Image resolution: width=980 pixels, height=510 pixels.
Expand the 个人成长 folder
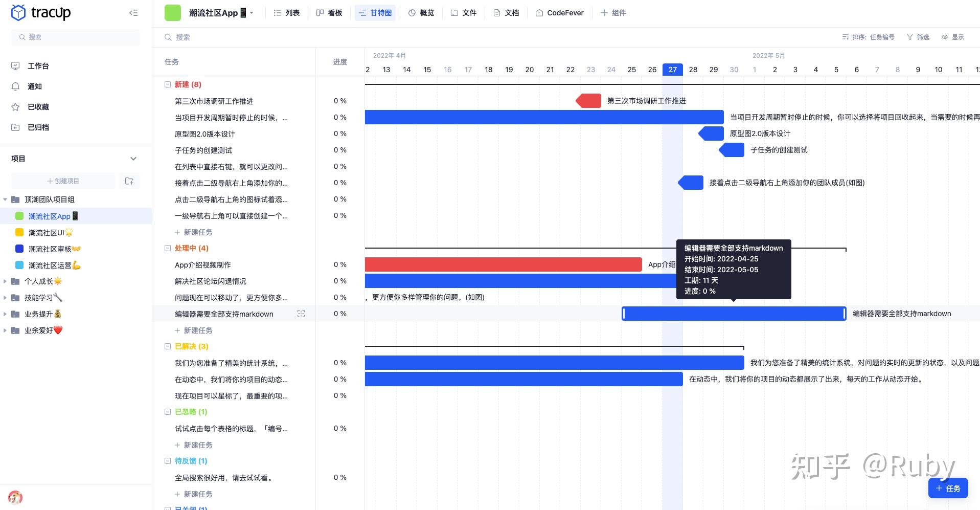point(5,281)
